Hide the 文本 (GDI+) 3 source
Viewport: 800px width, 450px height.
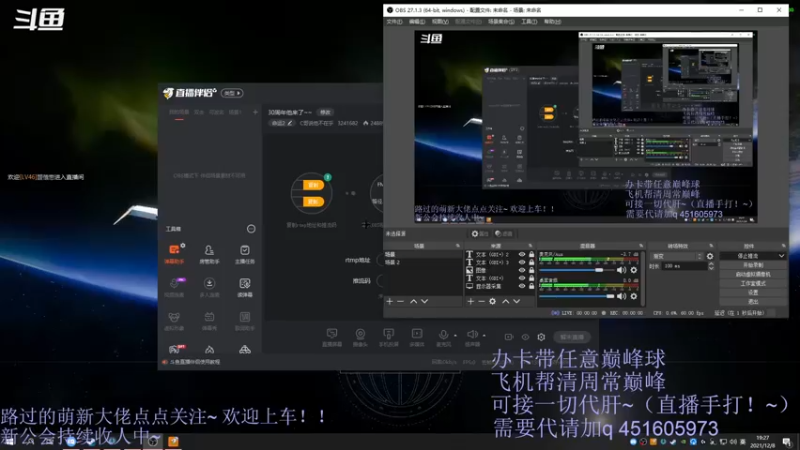click(521, 262)
